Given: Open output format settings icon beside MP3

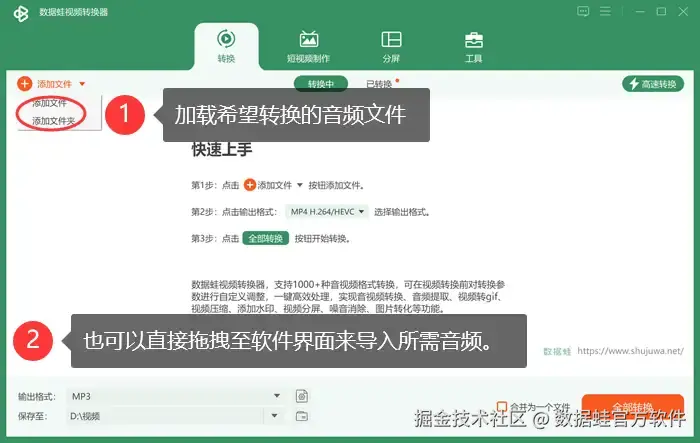Looking at the screenshot, I should tap(302, 396).
